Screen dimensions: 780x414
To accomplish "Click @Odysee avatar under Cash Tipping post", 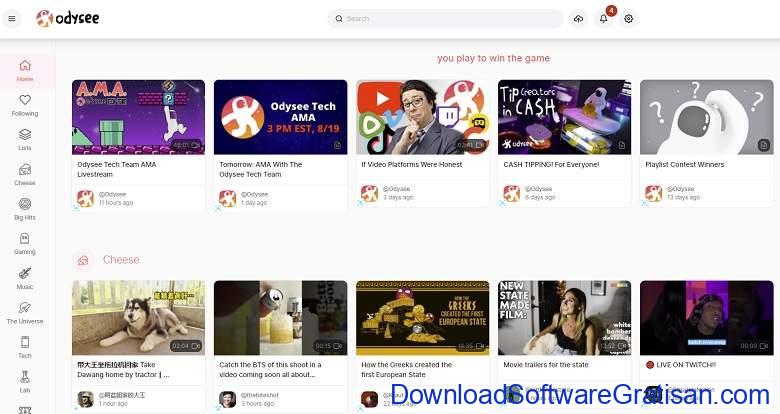I will [x=511, y=193].
